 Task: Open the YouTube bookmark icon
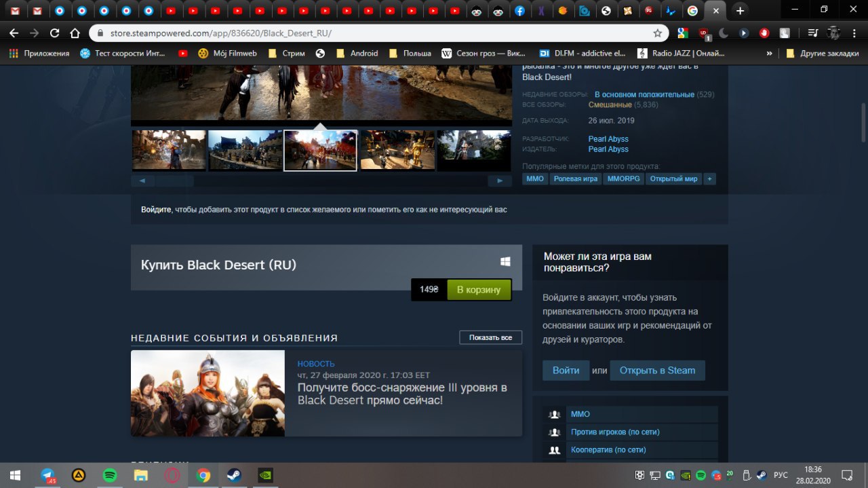coord(182,53)
